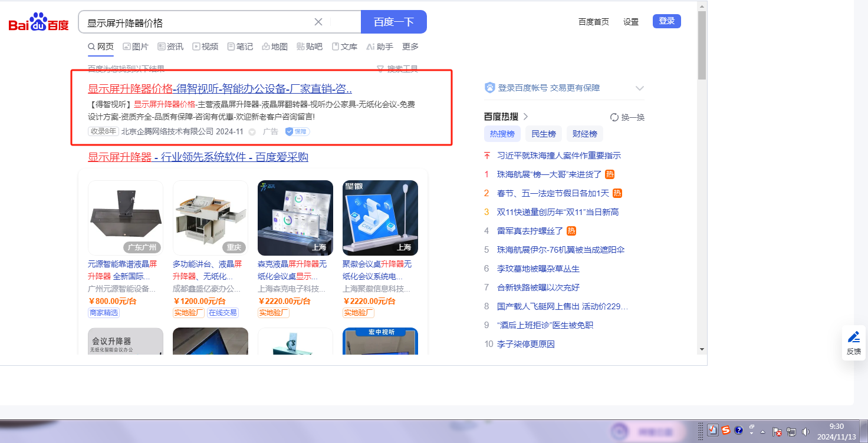This screenshot has width=868, height=443.
Task: Click the Show desktop strip beside the clock
Action: (864, 431)
